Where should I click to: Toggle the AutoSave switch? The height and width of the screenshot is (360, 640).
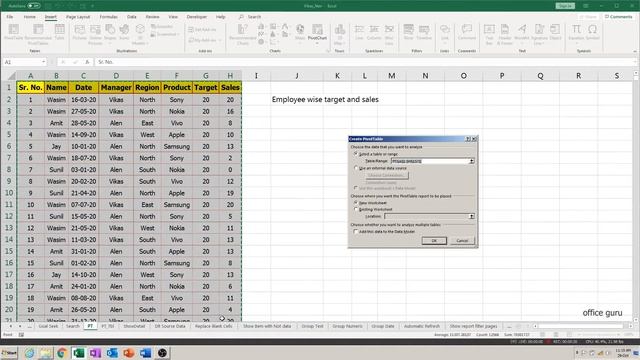pos(34,6)
